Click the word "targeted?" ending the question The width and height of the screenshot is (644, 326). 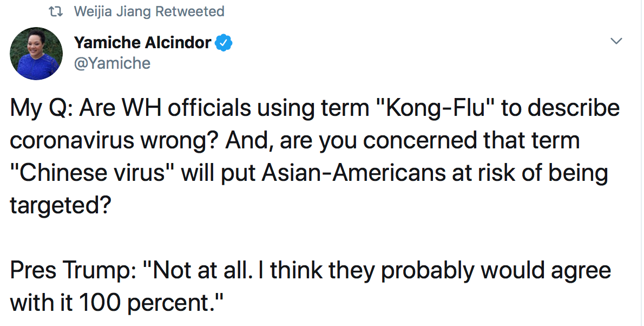pos(55,206)
